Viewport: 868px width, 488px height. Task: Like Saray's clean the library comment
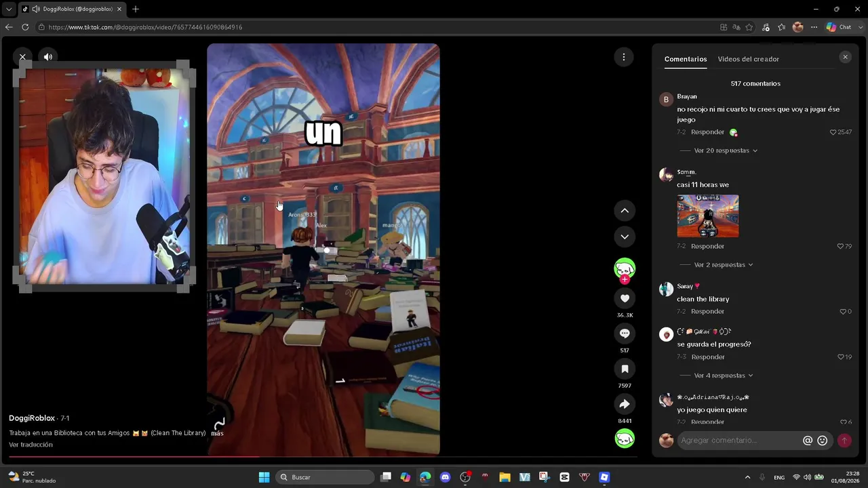click(x=842, y=312)
